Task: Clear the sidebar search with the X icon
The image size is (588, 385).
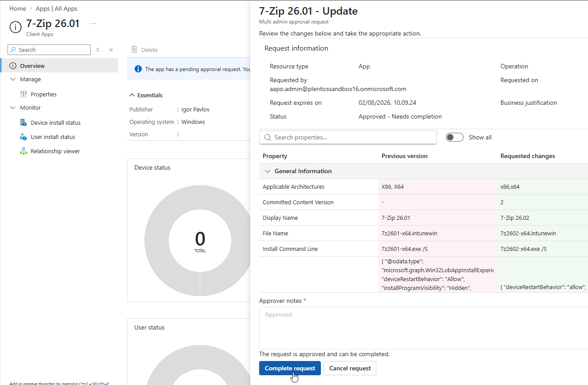Action: [x=98, y=50]
